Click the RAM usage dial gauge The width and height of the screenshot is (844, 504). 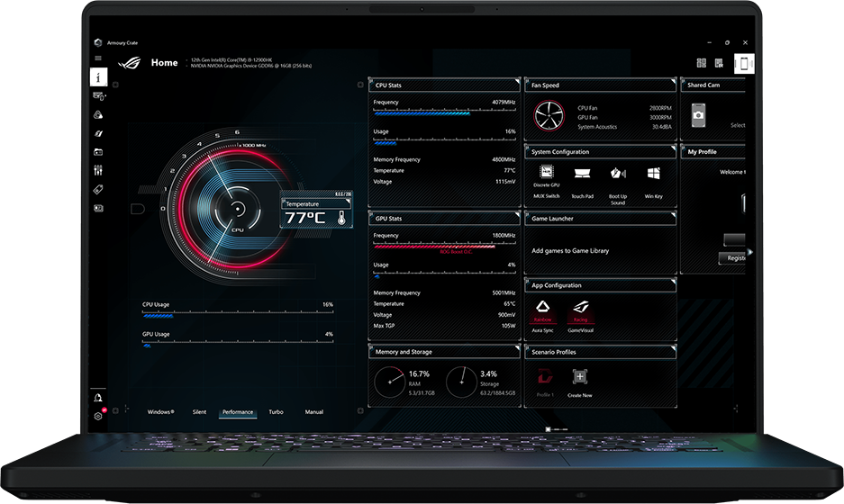(x=389, y=382)
